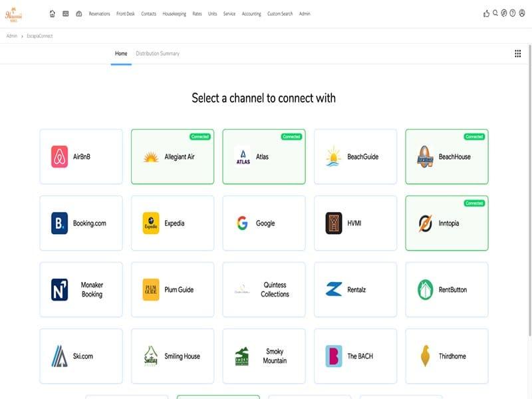Click the Google G logo
The width and height of the screenshot is (532, 399).
(x=242, y=223)
